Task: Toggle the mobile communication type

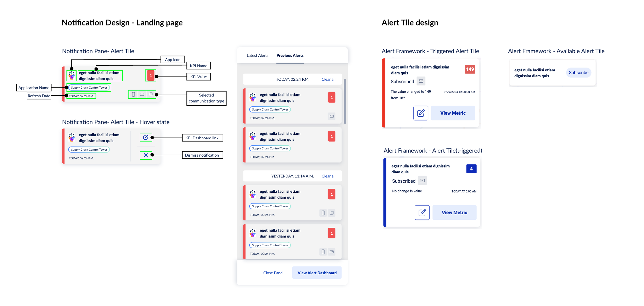Action: coord(133,95)
